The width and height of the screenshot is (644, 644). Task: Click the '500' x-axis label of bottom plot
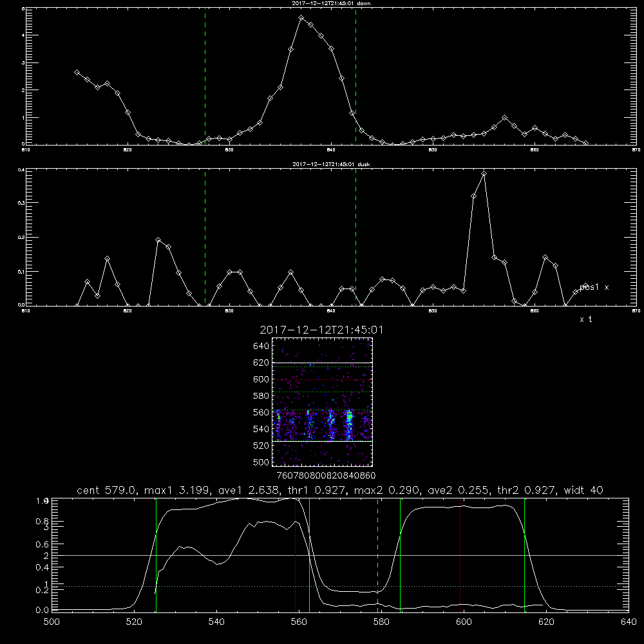pyautogui.click(x=52, y=622)
